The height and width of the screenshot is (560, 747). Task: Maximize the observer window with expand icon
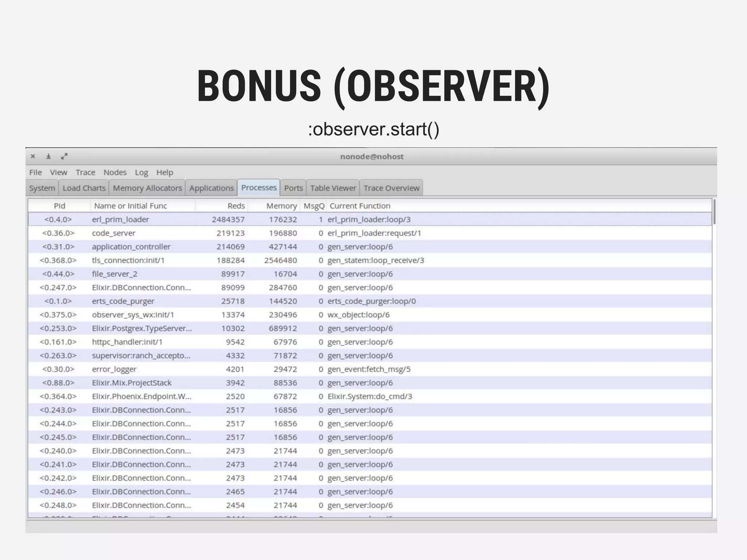(x=64, y=156)
